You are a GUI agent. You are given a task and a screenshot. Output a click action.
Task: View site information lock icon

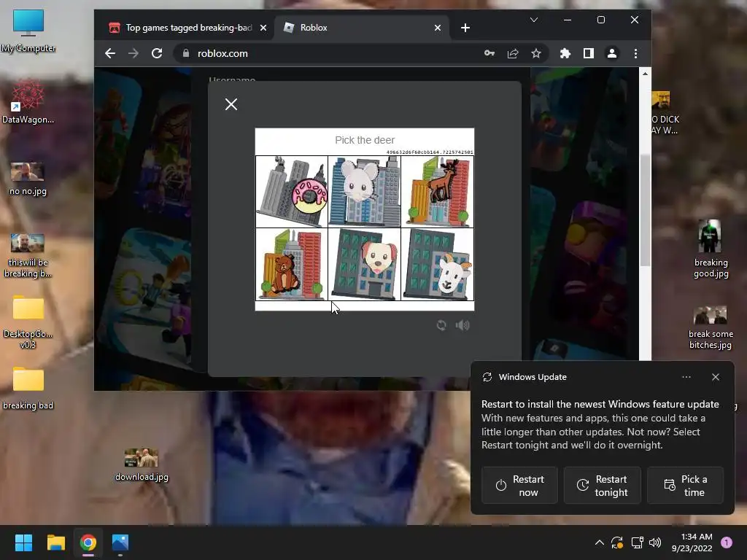pos(186,53)
